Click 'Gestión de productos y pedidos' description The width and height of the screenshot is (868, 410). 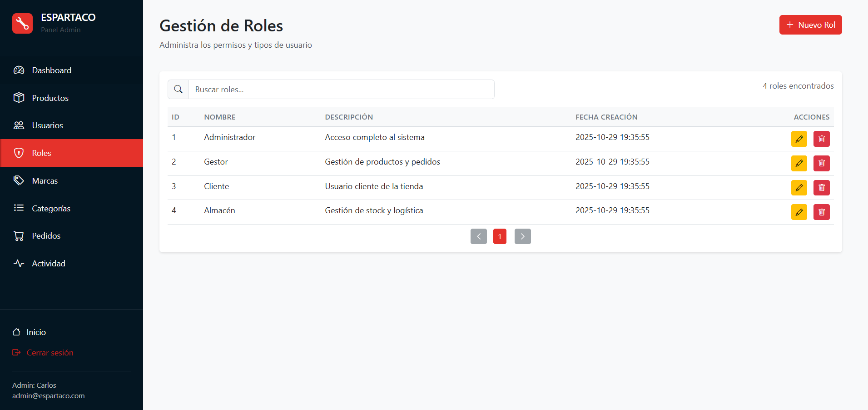[382, 162]
